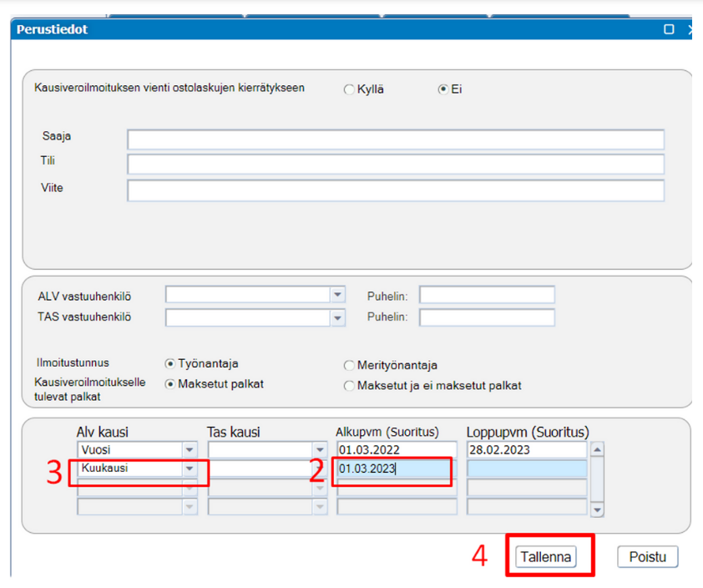
Task: Maximize the Perustiedot window
Action: pos(669,29)
